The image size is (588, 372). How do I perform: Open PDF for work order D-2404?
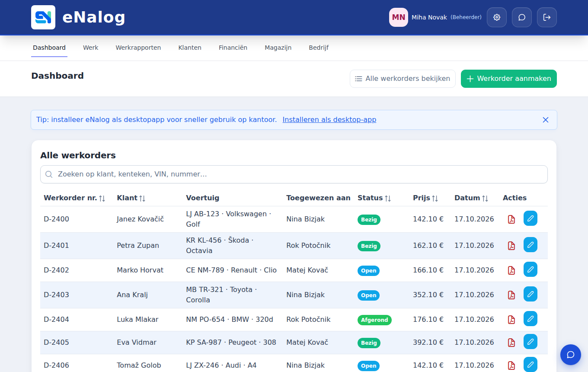511,320
